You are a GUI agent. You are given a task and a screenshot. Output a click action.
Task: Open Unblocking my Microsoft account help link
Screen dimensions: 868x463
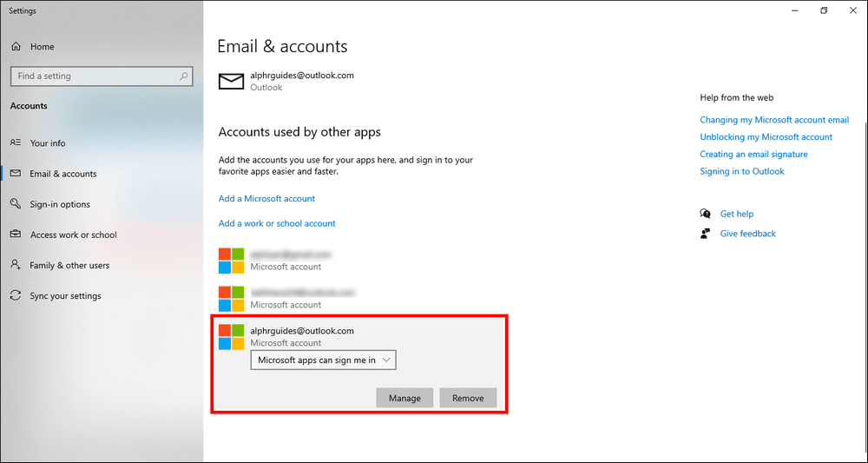(766, 137)
